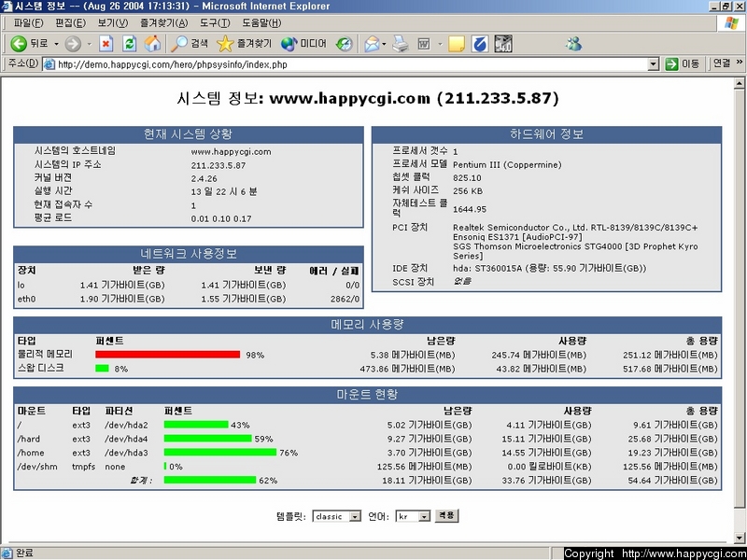Click the 251.12 메가바이트 total memory value
Image resolution: width=747 pixels, height=560 pixels.
(669, 356)
